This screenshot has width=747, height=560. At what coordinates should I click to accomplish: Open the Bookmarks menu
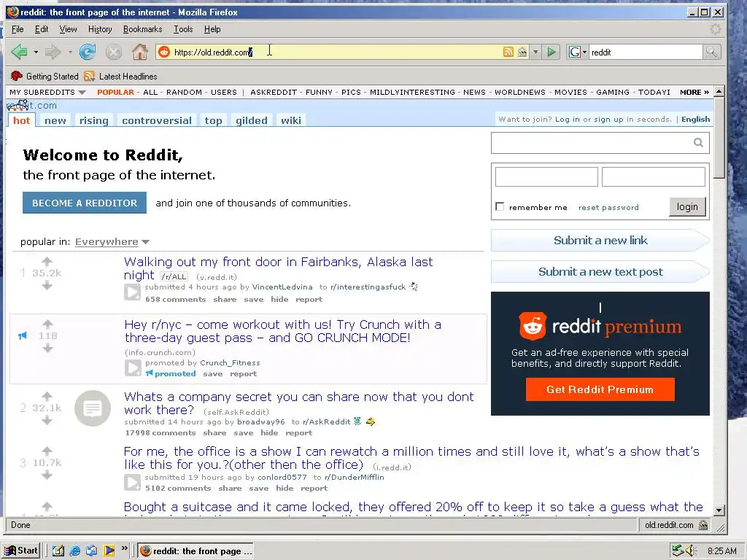tap(142, 29)
